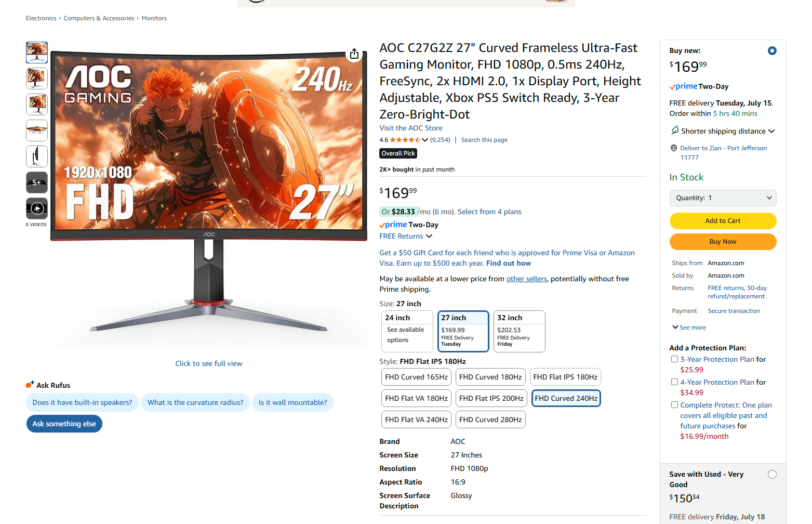Choose the FHD Curved 280Hz style
The width and height of the screenshot is (812, 524).
490,420
